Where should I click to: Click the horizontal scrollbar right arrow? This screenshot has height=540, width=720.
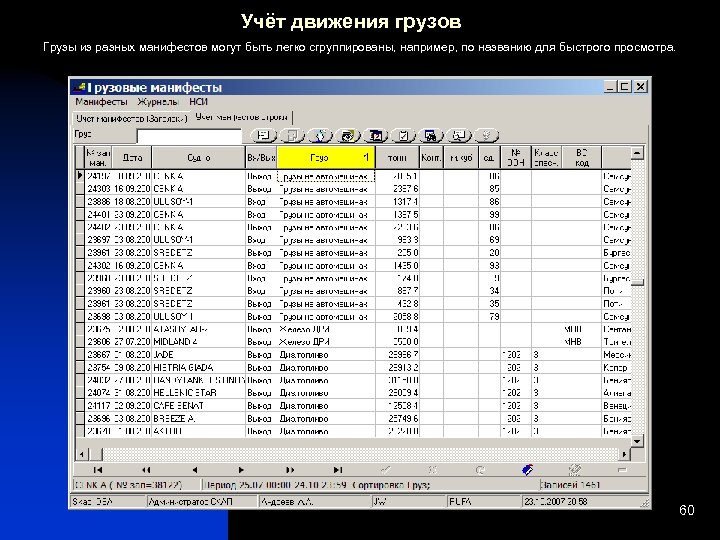(x=624, y=455)
